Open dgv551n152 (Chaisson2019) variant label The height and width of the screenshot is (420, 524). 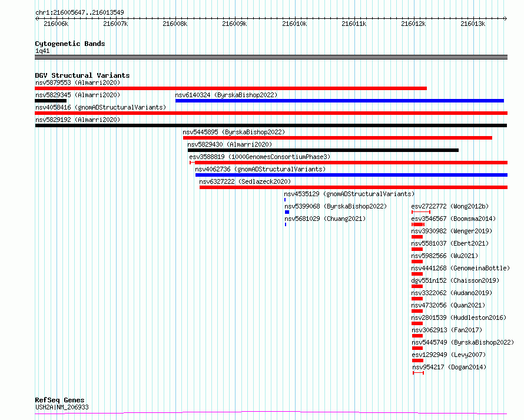click(455, 280)
